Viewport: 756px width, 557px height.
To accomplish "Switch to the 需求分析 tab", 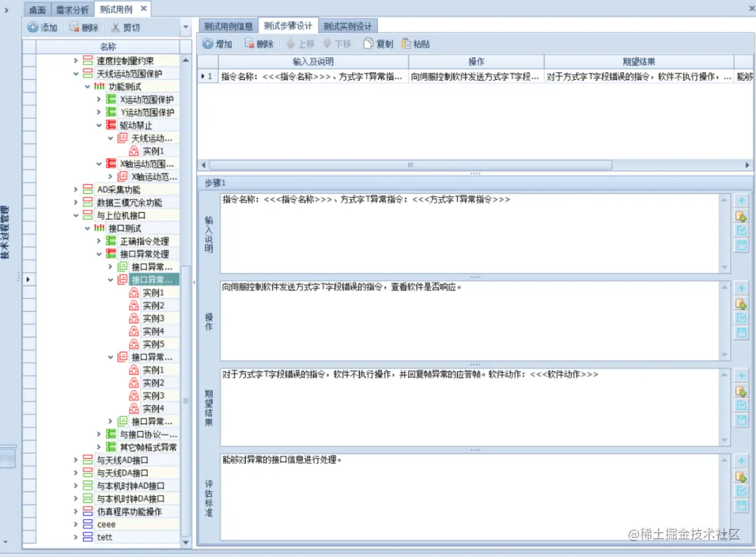I will pos(72,10).
